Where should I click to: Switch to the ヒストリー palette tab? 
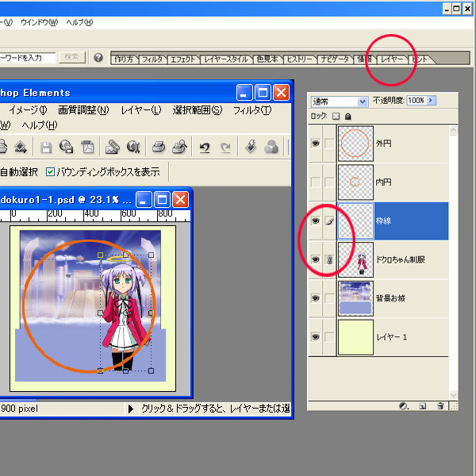pos(300,59)
